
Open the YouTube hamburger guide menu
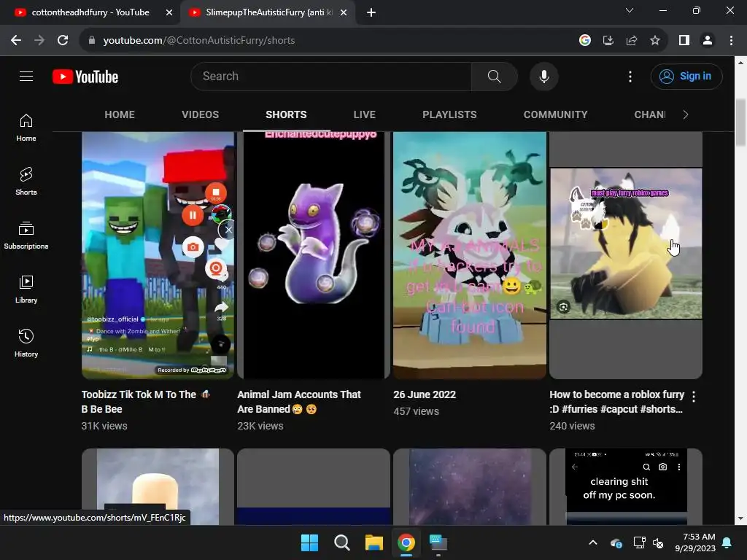point(26,76)
